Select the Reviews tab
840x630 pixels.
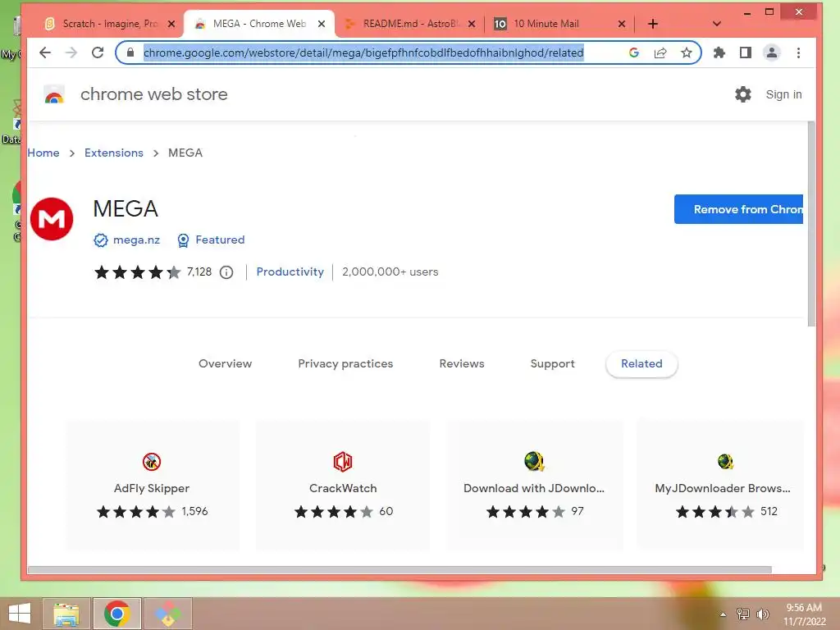462,363
